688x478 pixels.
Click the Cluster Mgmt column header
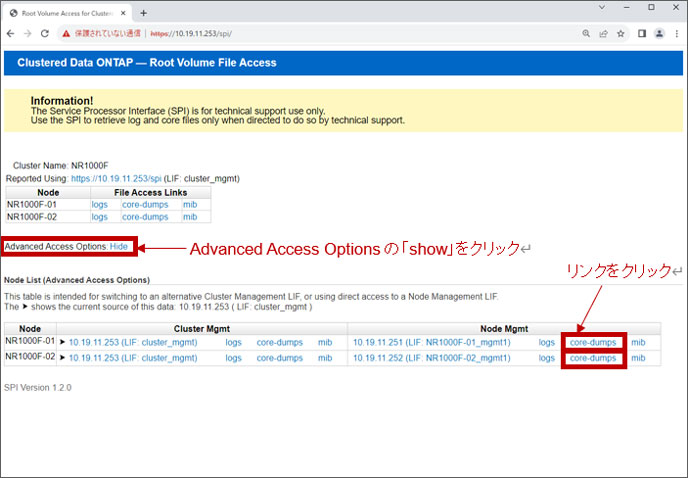[x=202, y=329]
